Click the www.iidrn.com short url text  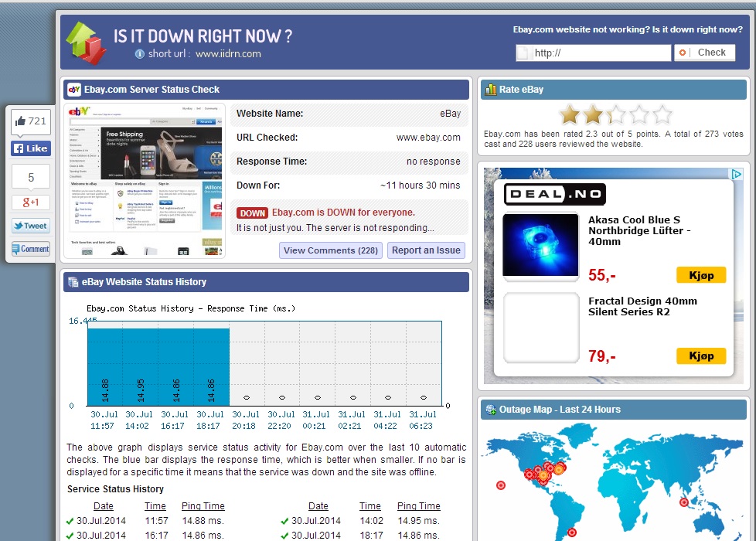(x=229, y=54)
